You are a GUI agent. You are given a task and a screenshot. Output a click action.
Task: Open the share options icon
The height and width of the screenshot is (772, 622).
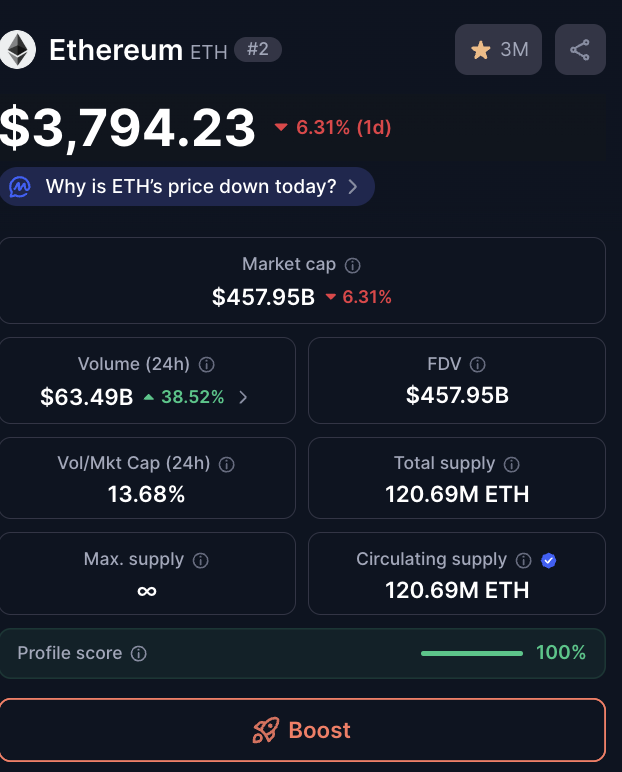coord(580,50)
